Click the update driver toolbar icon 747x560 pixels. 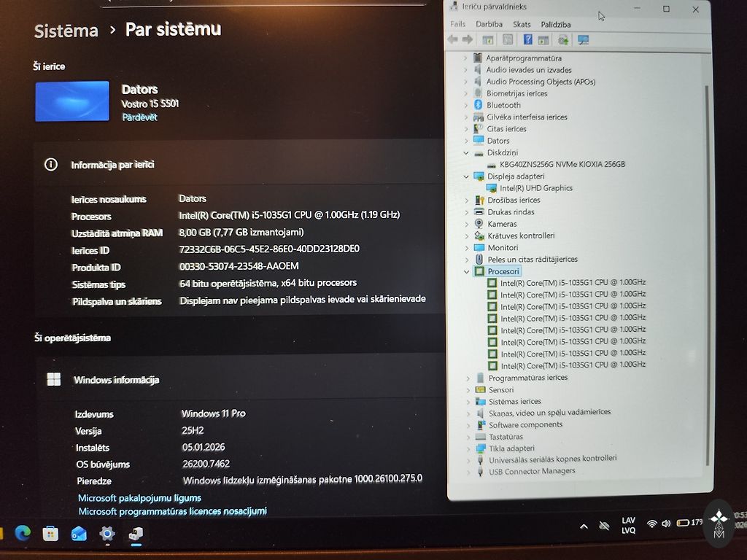point(562,40)
